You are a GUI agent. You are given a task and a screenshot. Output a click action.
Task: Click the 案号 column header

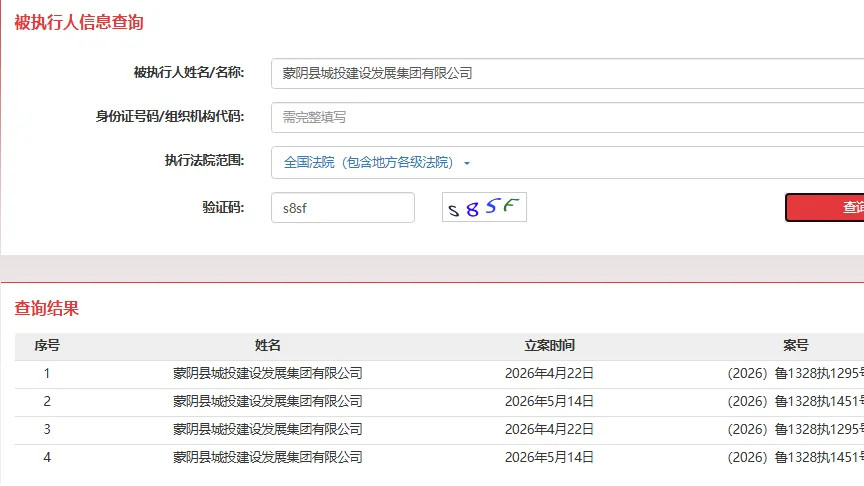[796, 345]
